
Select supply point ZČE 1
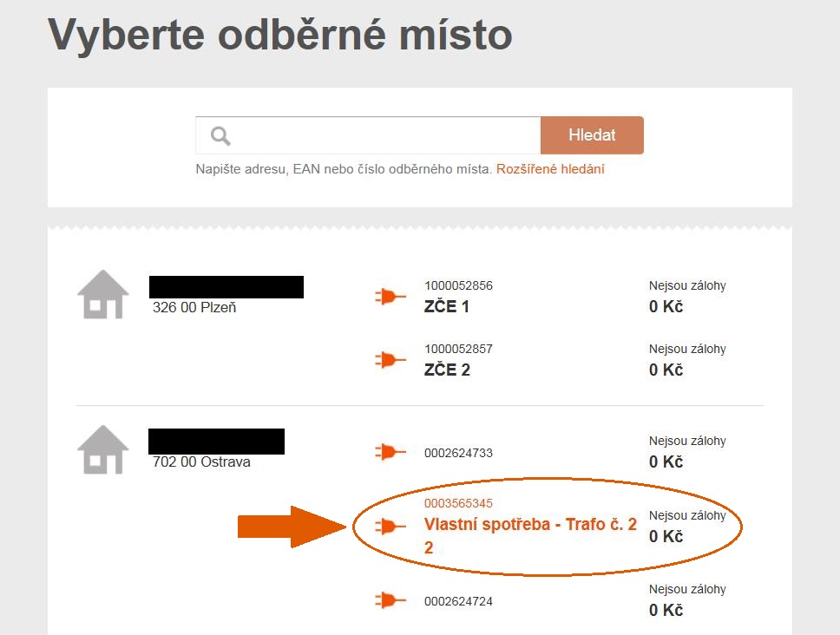coord(447,307)
